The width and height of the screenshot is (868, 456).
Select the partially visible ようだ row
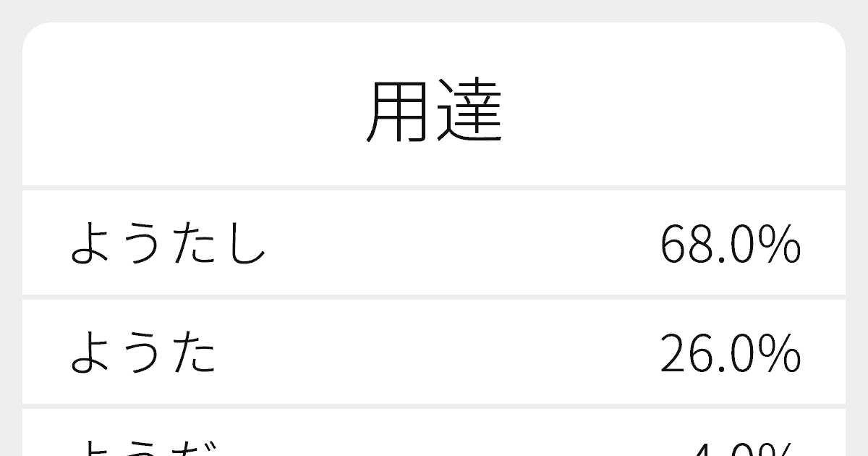click(x=434, y=432)
